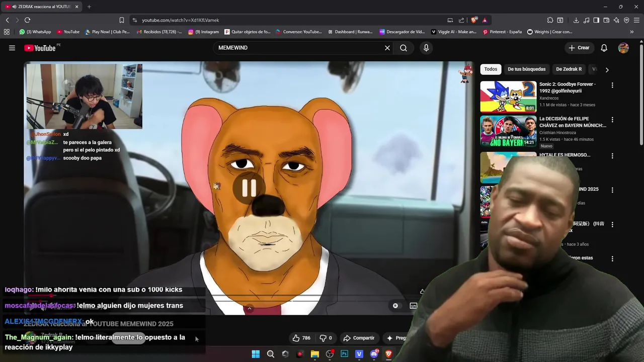Open the Brave VPN shield icon
644x362 pixels.
point(626,20)
